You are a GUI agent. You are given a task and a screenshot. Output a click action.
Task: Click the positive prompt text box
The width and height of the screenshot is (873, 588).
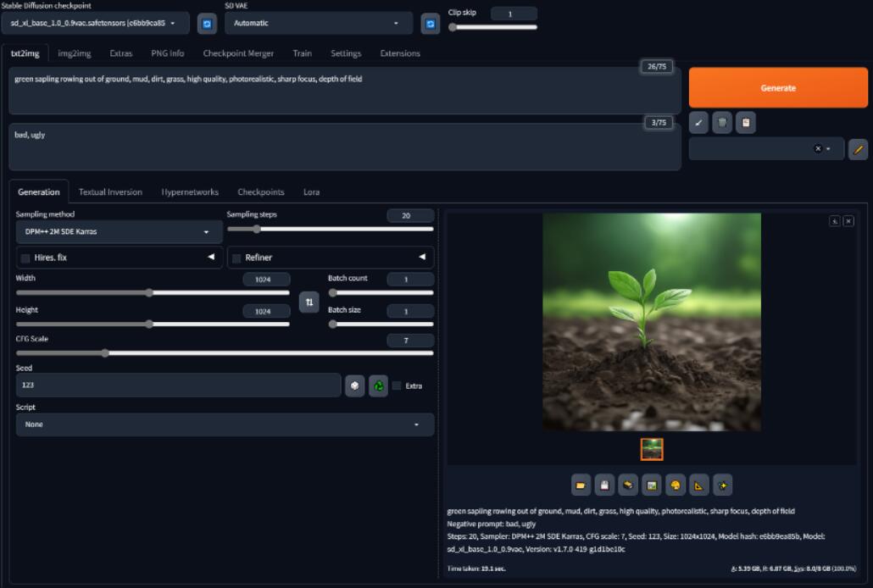pyautogui.click(x=345, y=91)
